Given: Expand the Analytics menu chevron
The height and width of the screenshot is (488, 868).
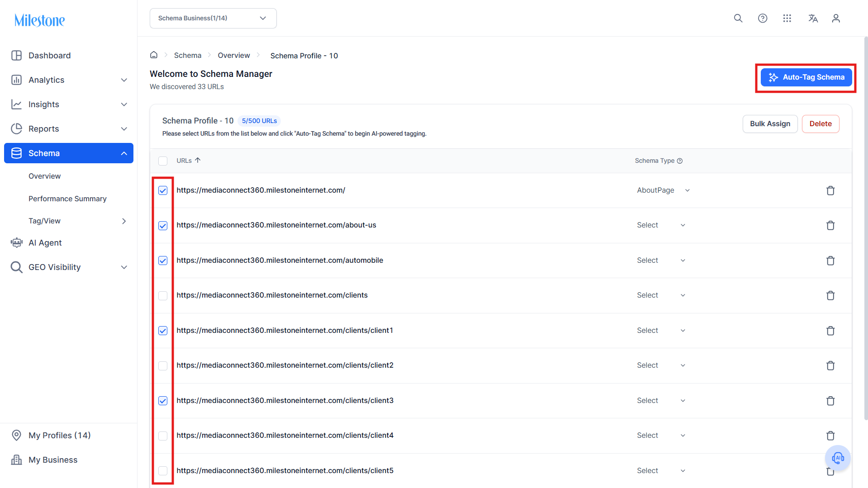Looking at the screenshot, I should coord(124,80).
